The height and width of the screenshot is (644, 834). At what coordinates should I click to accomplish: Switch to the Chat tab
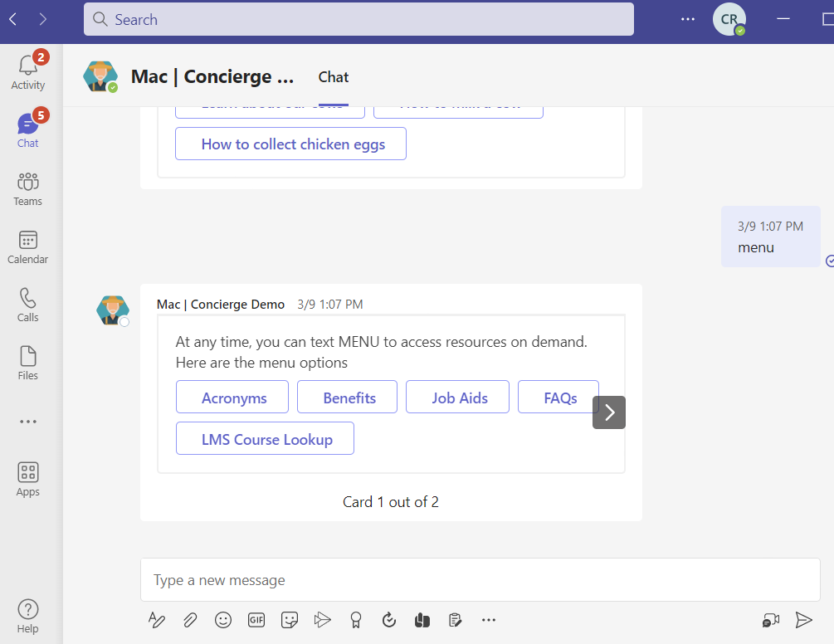[334, 77]
